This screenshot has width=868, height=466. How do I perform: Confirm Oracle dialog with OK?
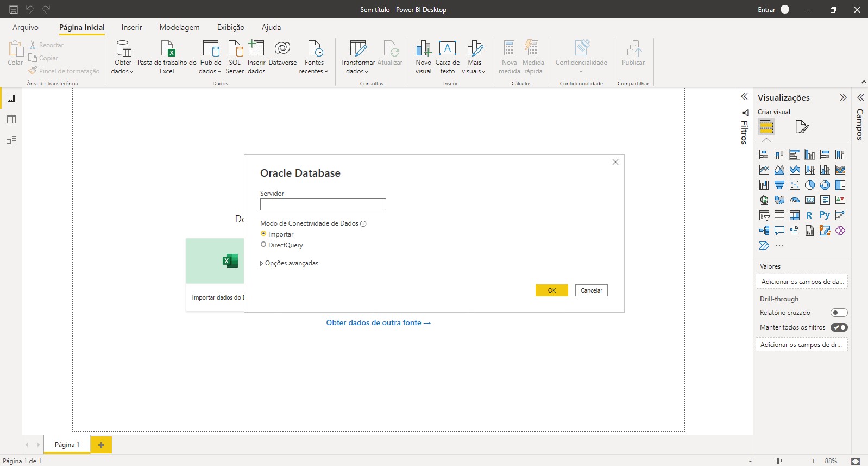point(552,290)
